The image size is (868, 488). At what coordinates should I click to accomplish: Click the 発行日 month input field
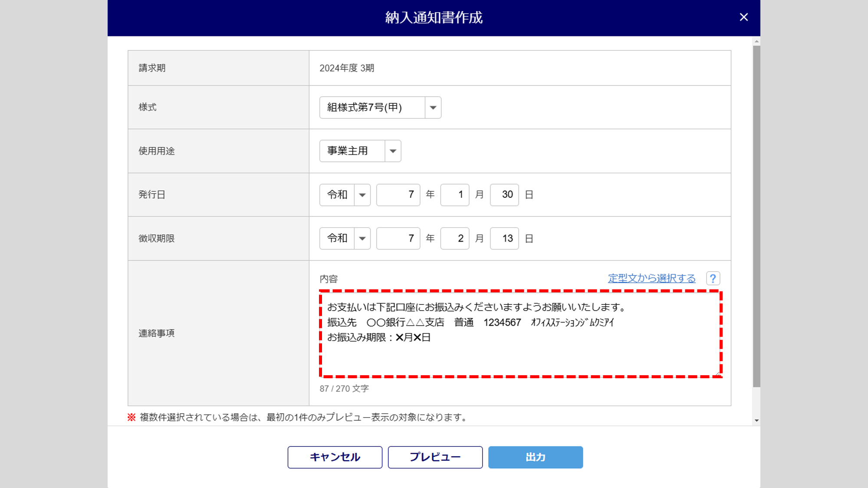pyautogui.click(x=454, y=195)
